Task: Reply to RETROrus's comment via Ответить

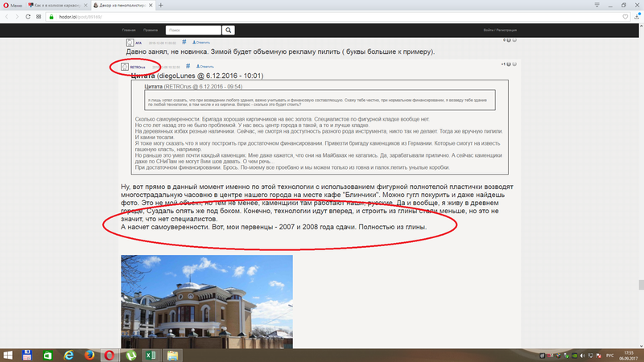Action: (205, 67)
